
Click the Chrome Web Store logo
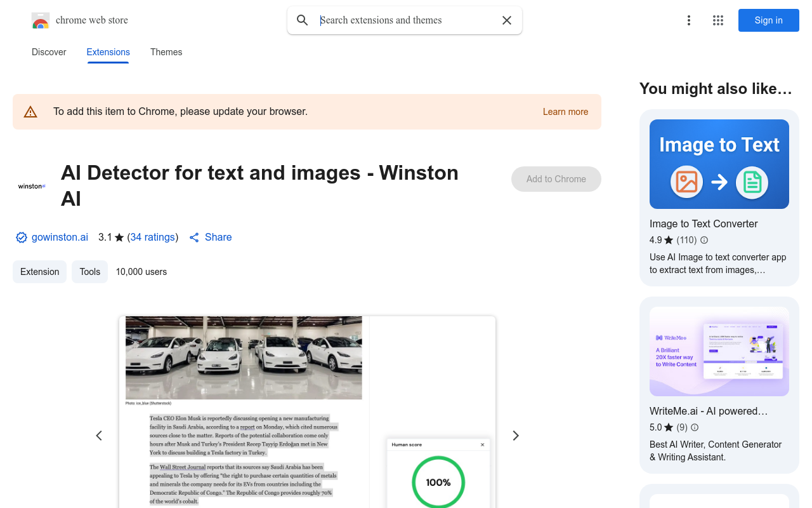(x=41, y=20)
